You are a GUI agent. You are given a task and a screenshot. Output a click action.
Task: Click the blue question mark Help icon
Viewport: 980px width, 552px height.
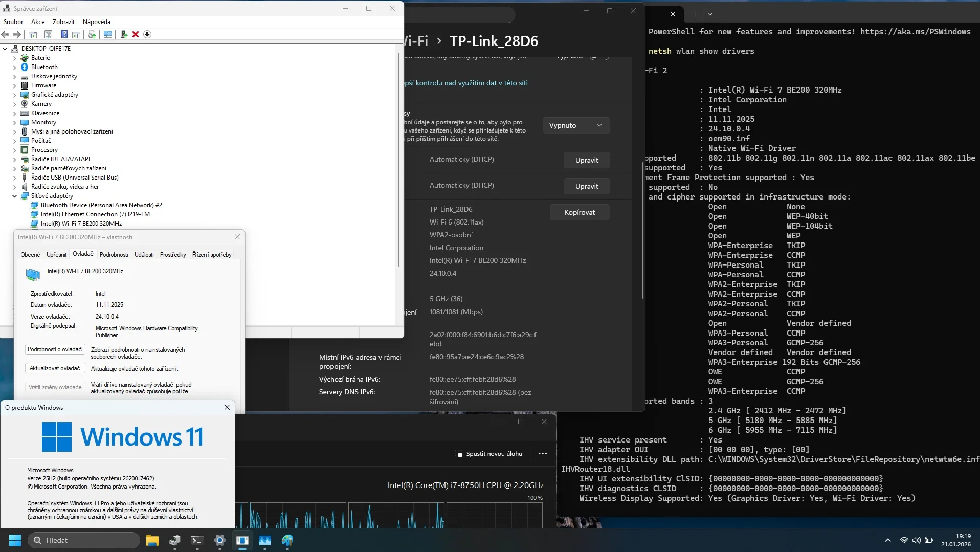[x=64, y=34]
